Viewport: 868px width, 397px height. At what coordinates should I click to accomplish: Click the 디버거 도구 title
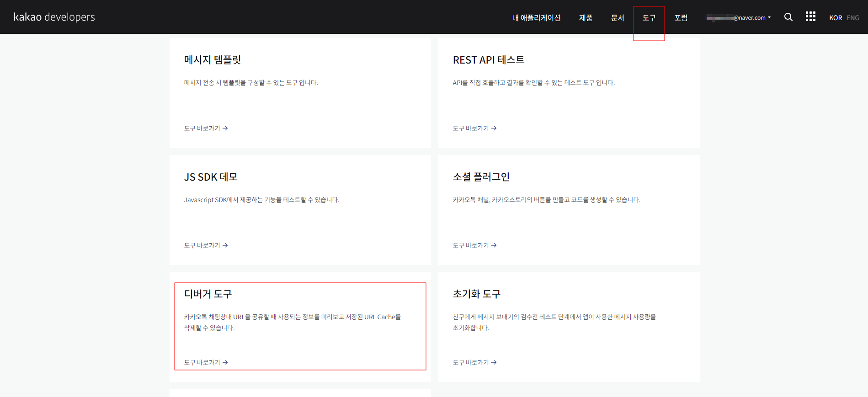point(208,294)
